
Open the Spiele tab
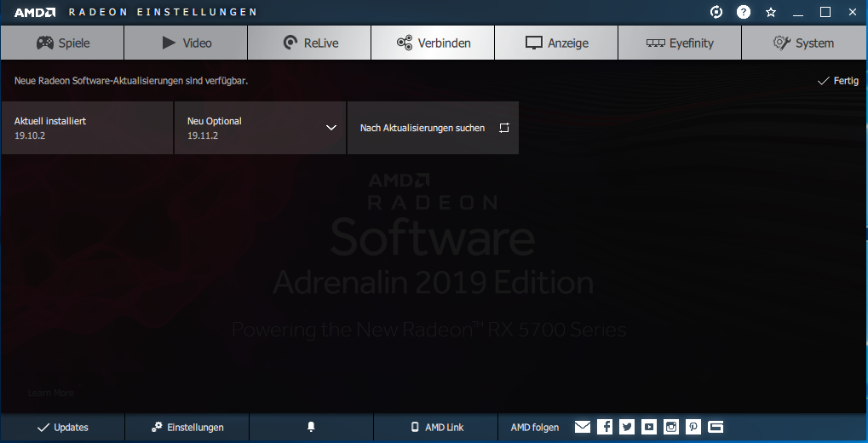(x=62, y=43)
